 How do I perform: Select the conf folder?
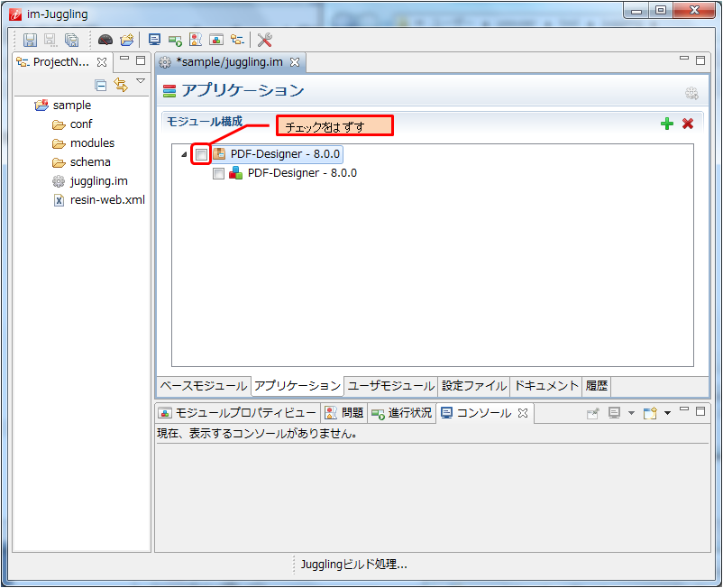tap(72, 124)
